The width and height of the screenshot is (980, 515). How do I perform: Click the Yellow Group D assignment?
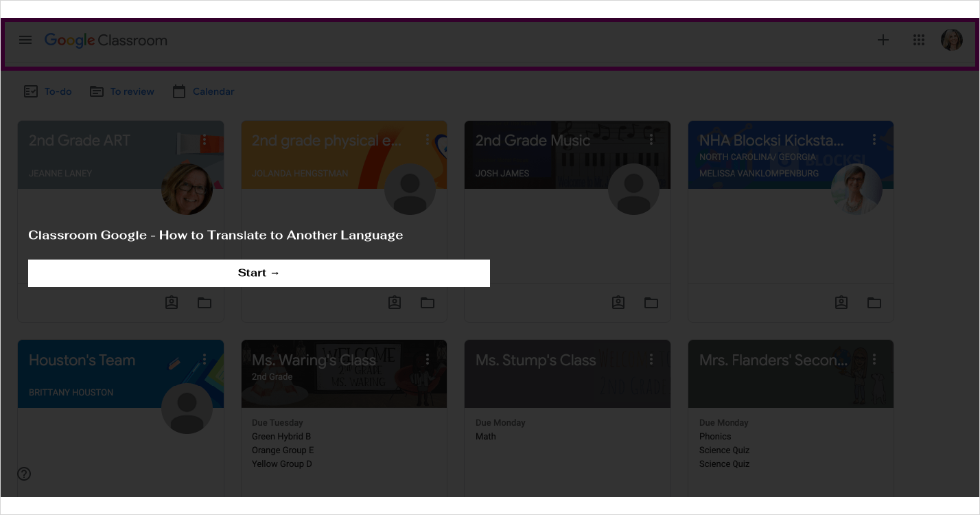[282, 463]
